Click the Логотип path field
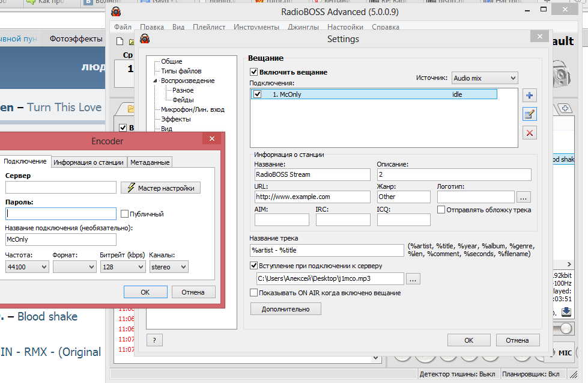Viewport: 588px width, 383px height. [x=476, y=197]
